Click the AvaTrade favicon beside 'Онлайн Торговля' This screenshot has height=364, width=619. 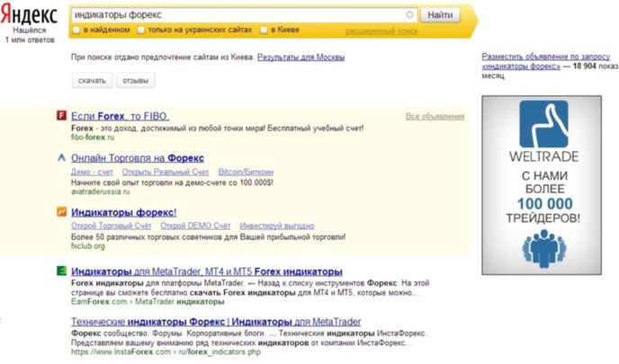coord(61,157)
